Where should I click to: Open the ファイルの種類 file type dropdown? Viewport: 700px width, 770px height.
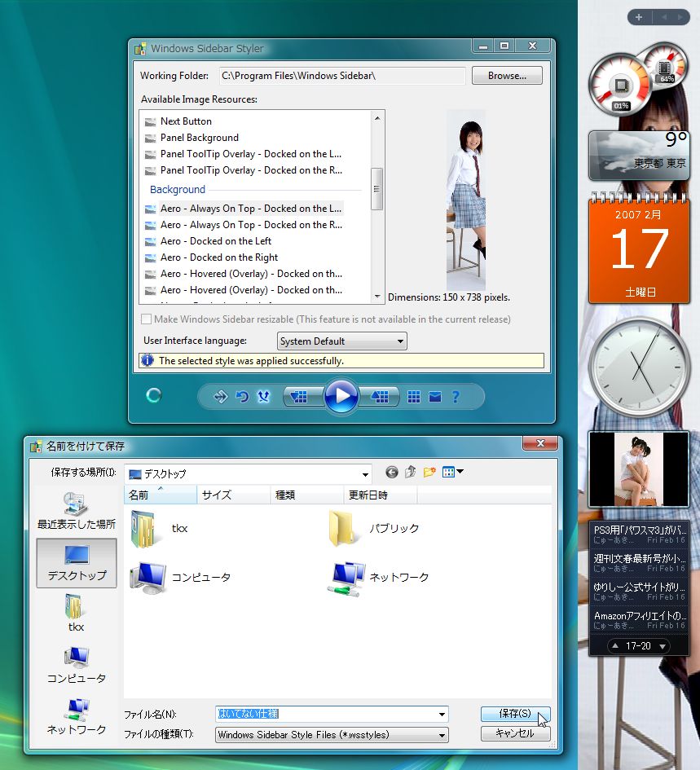pyautogui.click(x=332, y=735)
